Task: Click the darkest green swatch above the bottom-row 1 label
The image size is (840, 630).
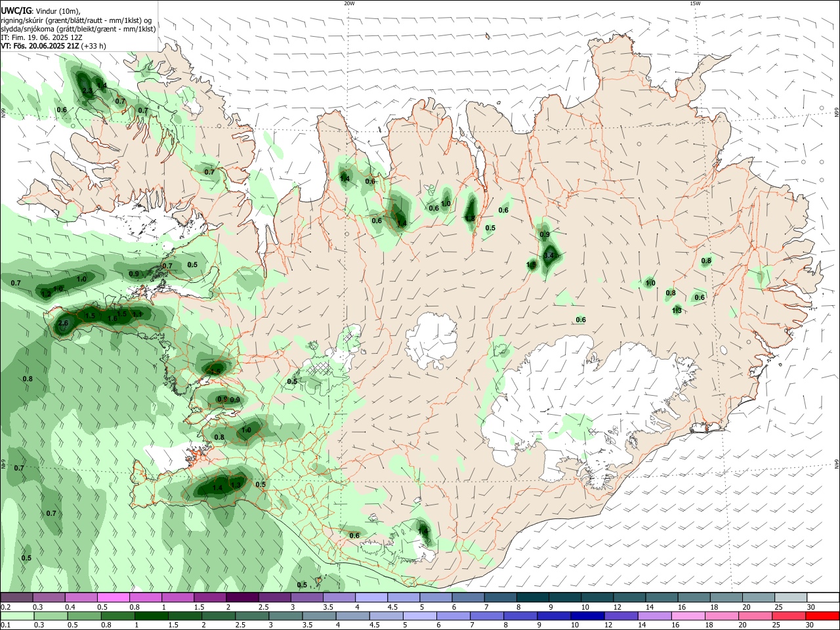Action: 152,616
